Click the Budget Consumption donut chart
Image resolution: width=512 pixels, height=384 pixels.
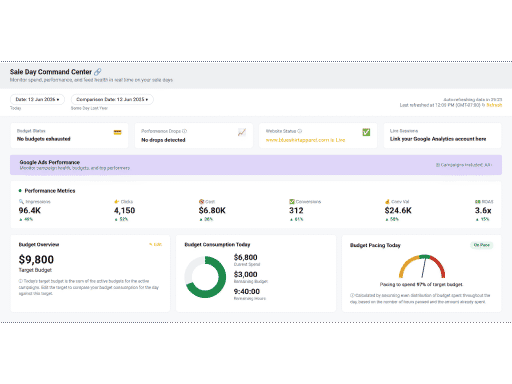205,277
